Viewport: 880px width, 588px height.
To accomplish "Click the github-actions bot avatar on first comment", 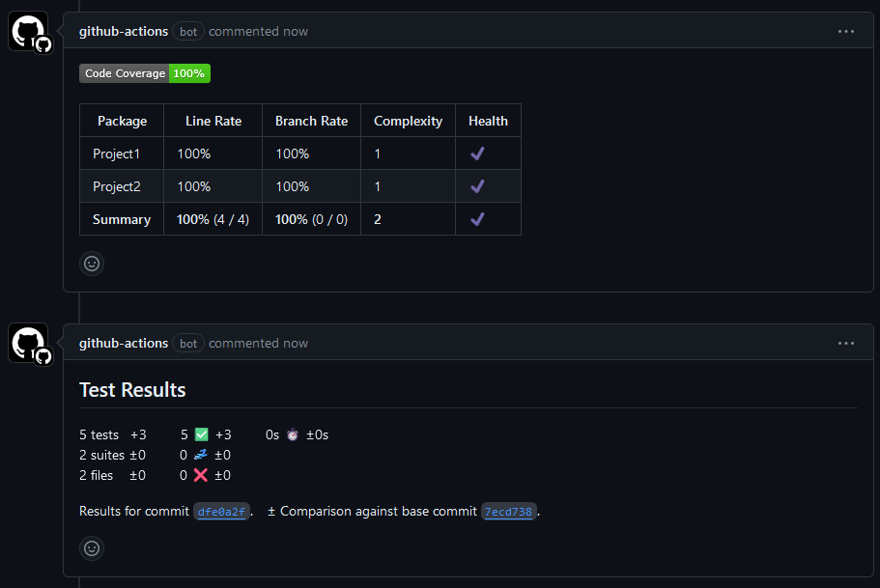I will click(x=28, y=31).
